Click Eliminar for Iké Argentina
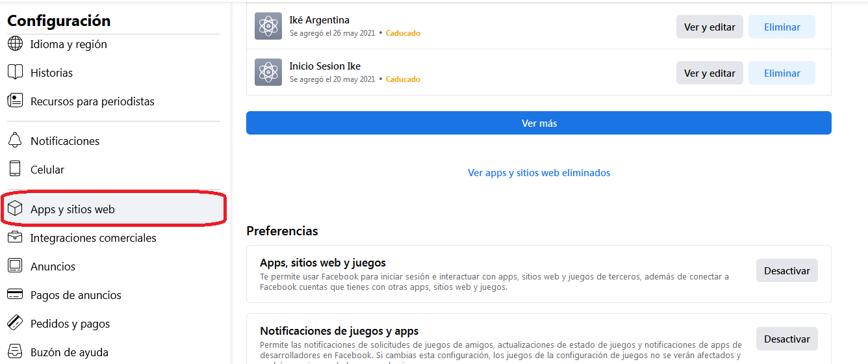 pyautogui.click(x=782, y=27)
